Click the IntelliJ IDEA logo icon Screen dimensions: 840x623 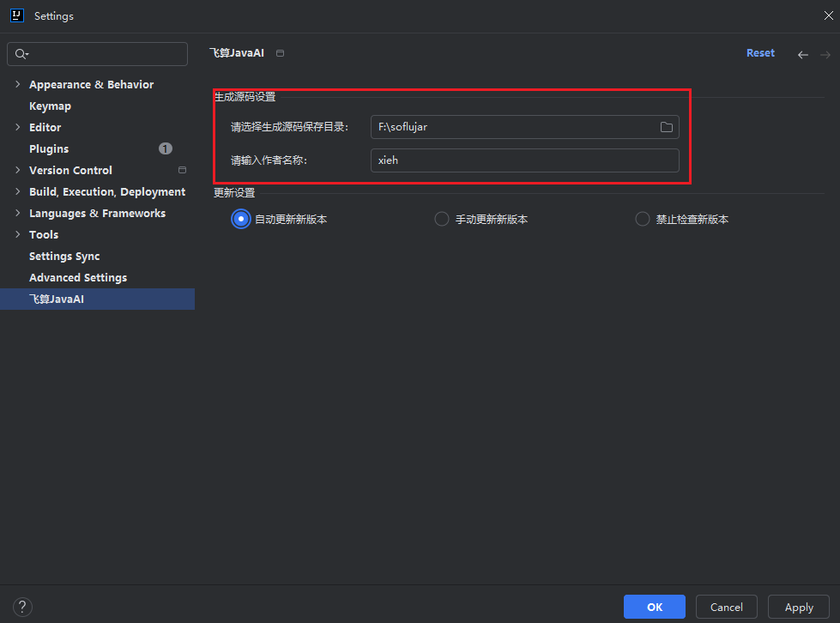click(x=17, y=15)
